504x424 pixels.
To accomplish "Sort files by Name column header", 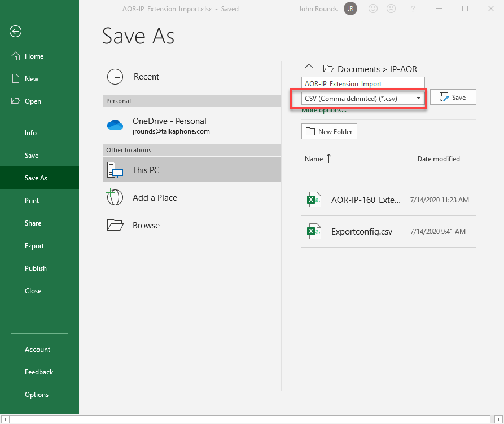I will [x=314, y=159].
